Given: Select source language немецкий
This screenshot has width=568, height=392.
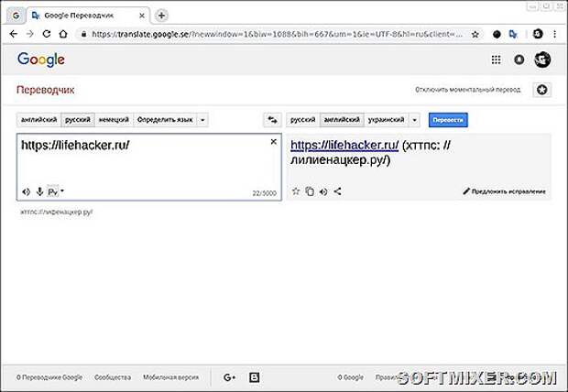Looking at the screenshot, I should (114, 120).
